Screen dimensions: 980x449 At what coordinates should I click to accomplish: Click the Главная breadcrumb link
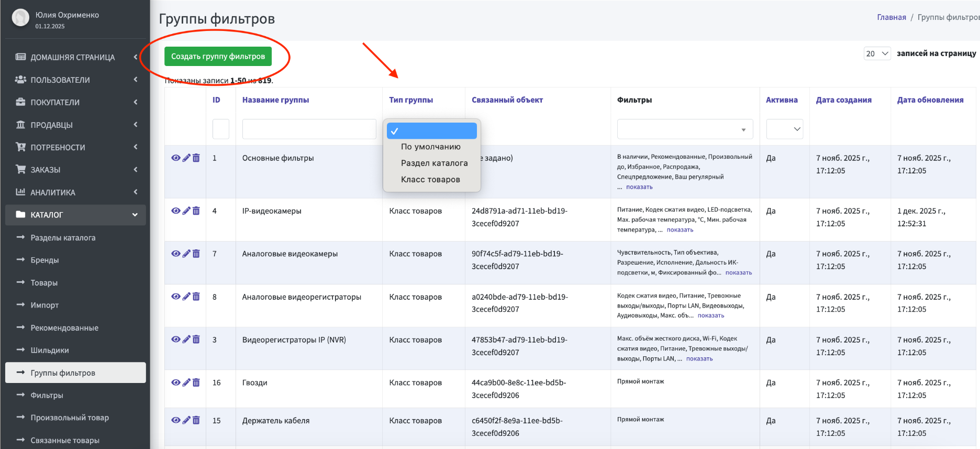pyautogui.click(x=891, y=17)
